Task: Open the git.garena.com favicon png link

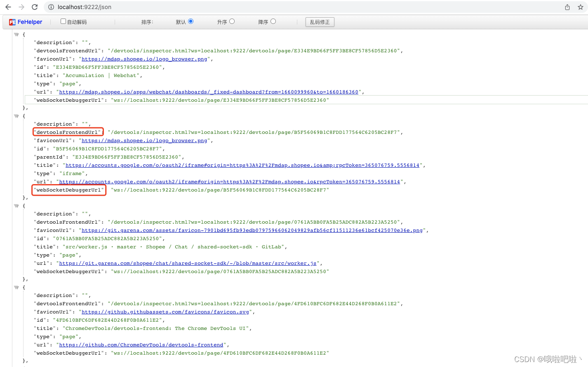Action: (252, 230)
